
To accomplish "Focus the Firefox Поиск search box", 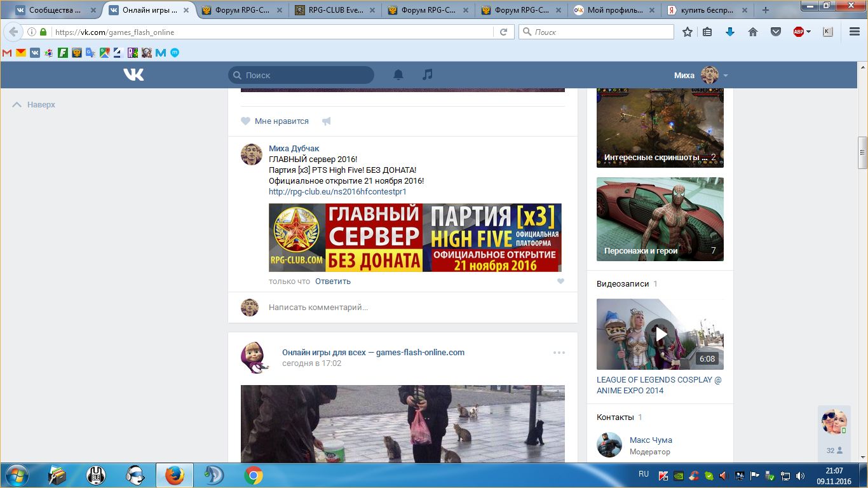I will coord(596,32).
